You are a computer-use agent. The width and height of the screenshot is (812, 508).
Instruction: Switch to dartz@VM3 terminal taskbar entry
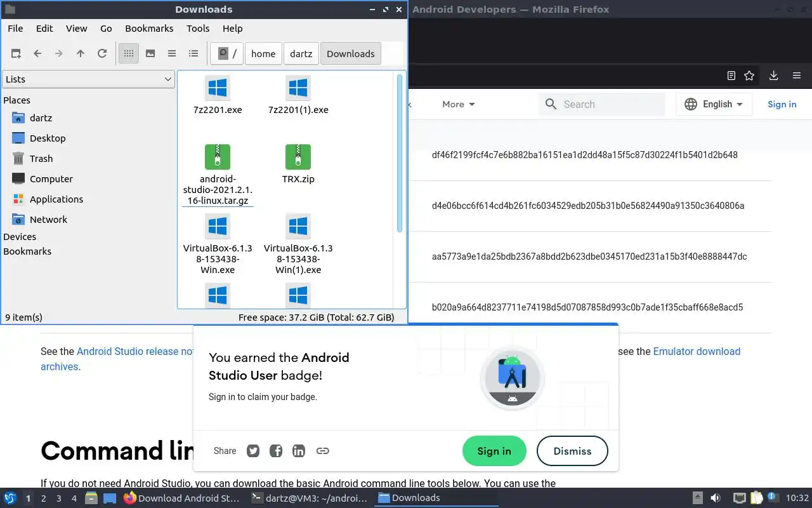coord(309,498)
